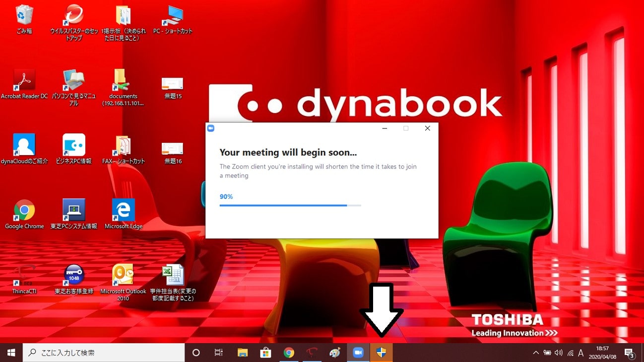
Task: Open the 無題15 file on desktop
Action: point(173,87)
